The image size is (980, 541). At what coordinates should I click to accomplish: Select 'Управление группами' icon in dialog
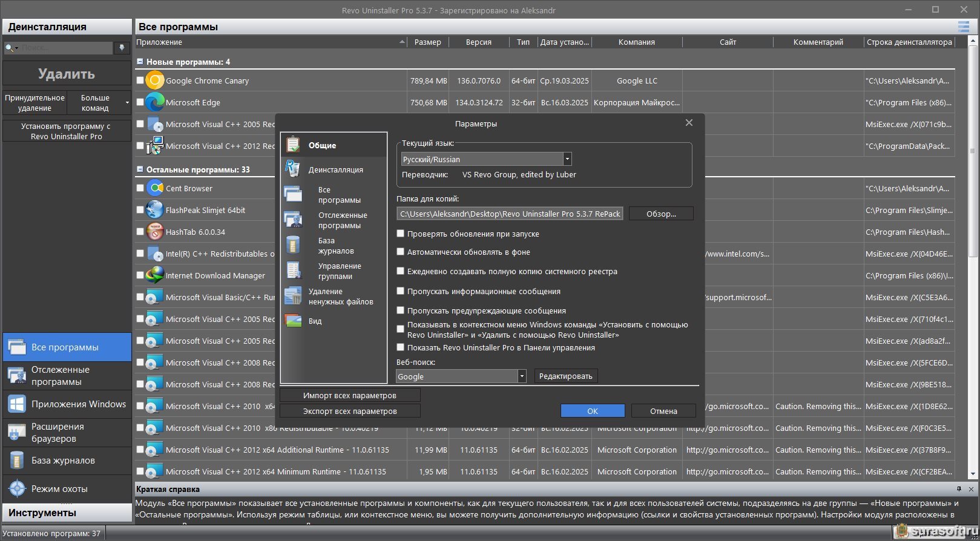click(293, 270)
